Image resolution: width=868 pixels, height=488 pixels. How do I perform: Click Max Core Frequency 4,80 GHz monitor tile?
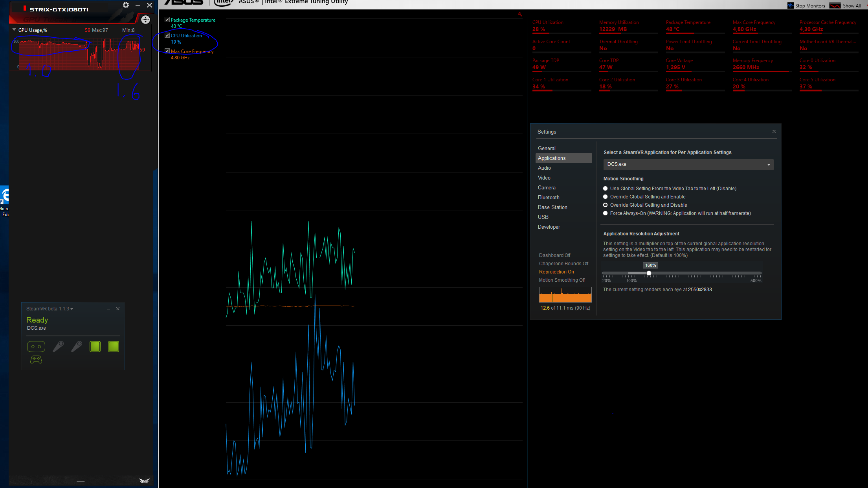click(x=762, y=26)
